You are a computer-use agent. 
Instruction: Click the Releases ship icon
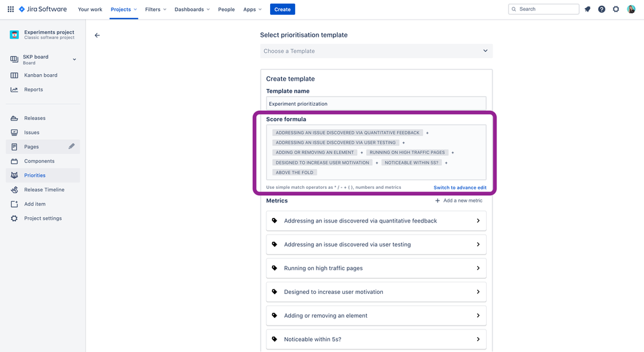pos(14,118)
